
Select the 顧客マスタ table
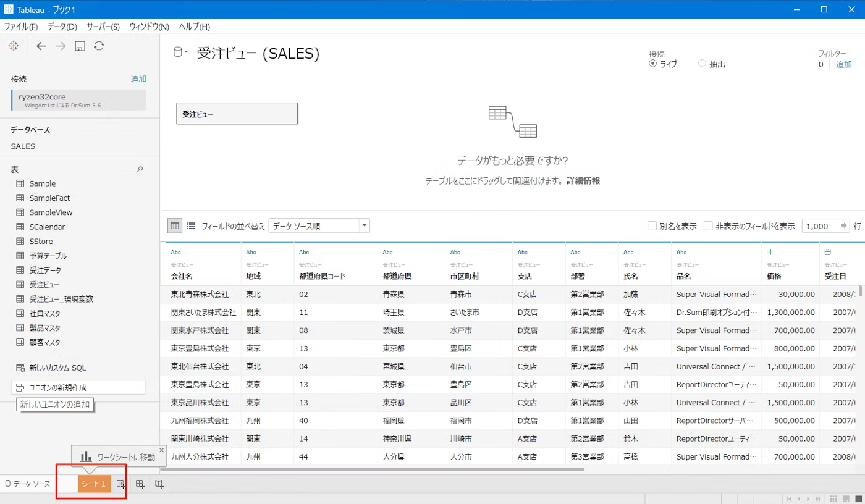click(44, 342)
